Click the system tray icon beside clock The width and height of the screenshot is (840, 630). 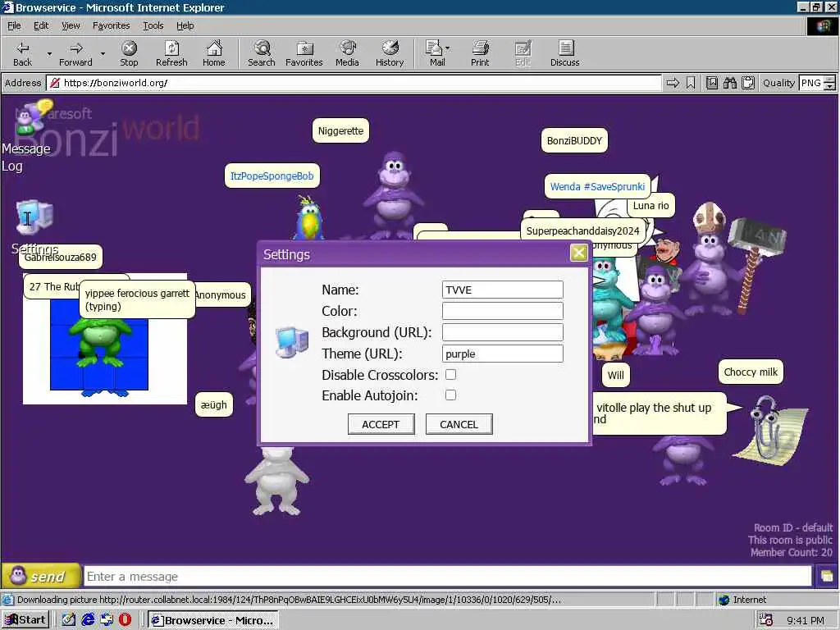(x=765, y=620)
